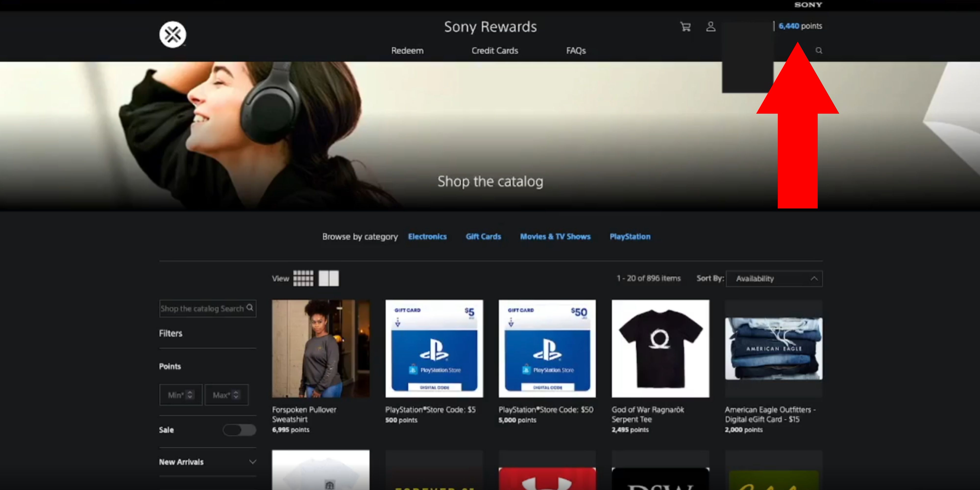This screenshot has width=980, height=490.
Task: Click the catalog search magnifier icon
Action: [250, 307]
